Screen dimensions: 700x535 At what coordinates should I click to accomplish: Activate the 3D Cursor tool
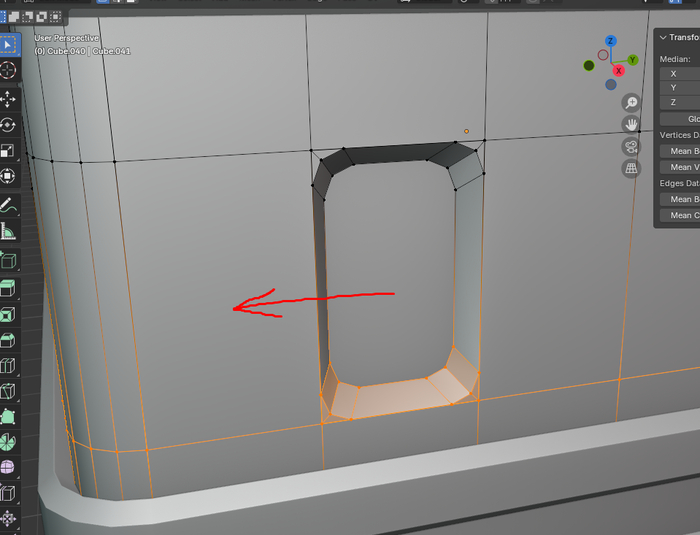8,70
